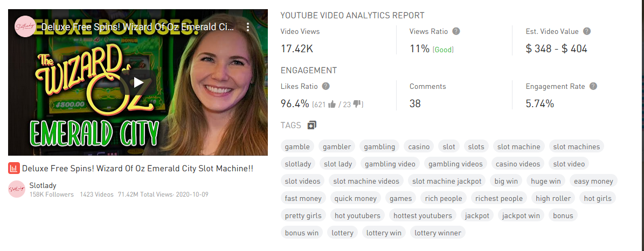Viewport: 644px width, 251px height.
Task: Click the "high roller" tag
Action: pos(553,198)
